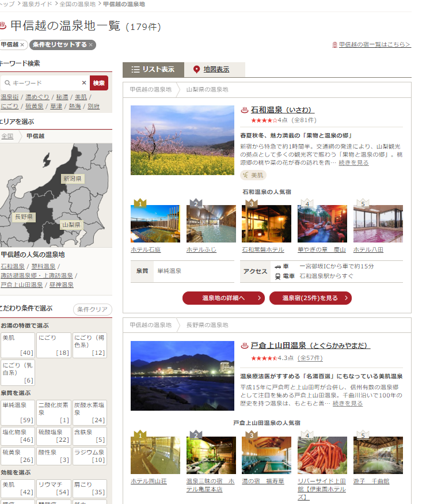Toggle にごり [18] filter
Image resolution: width=426 pixels, height=504 pixels.
54,345
